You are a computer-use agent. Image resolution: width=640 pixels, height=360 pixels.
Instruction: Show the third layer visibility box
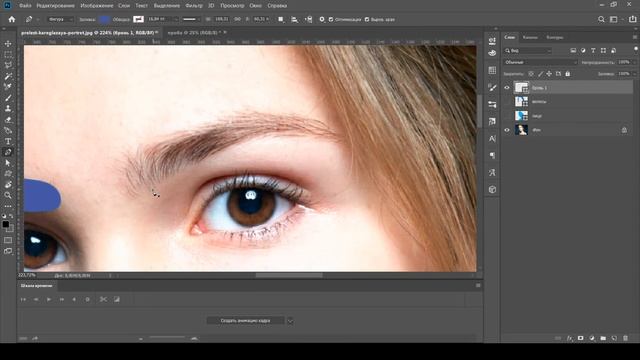[x=507, y=116]
